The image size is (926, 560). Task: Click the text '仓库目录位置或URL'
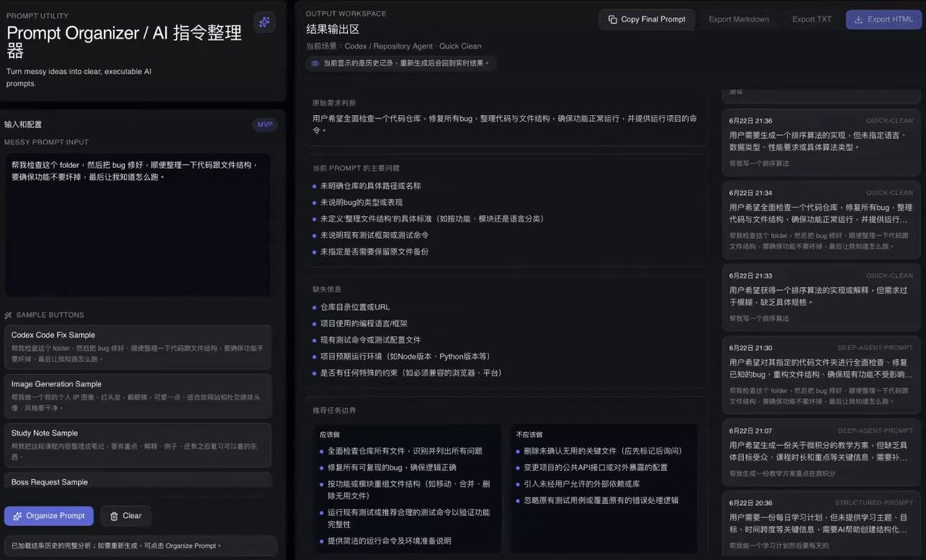pos(355,307)
